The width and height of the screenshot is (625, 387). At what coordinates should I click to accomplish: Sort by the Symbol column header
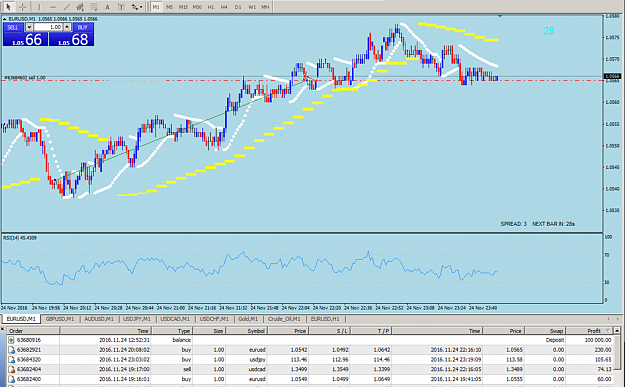point(247,331)
